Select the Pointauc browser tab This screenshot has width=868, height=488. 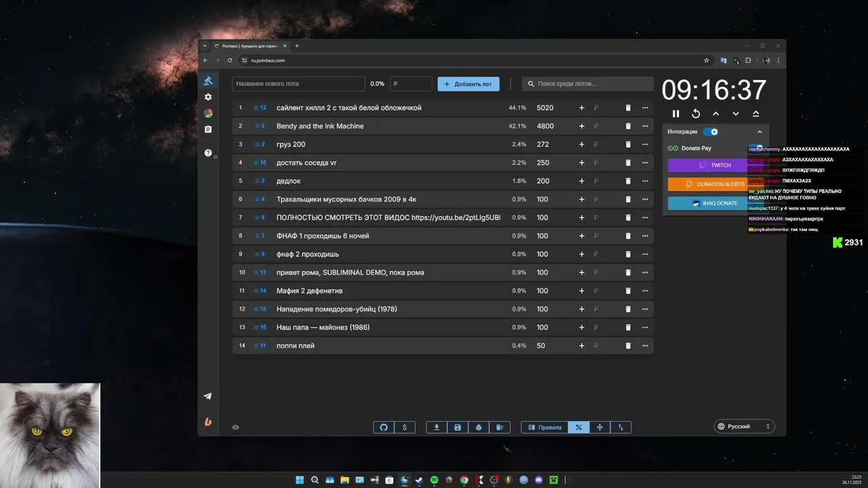[250, 46]
